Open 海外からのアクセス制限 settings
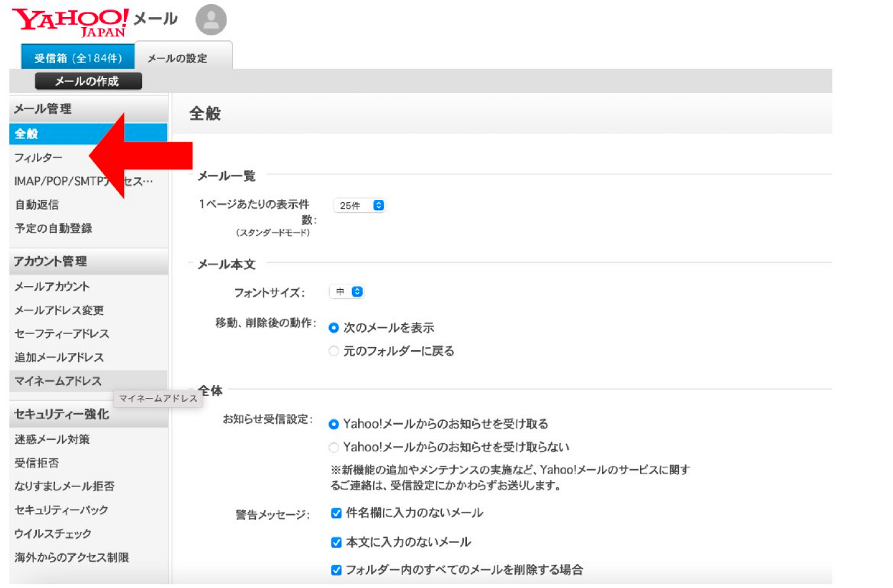Image resolution: width=893 pixels, height=588 pixels. [x=72, y=557]
